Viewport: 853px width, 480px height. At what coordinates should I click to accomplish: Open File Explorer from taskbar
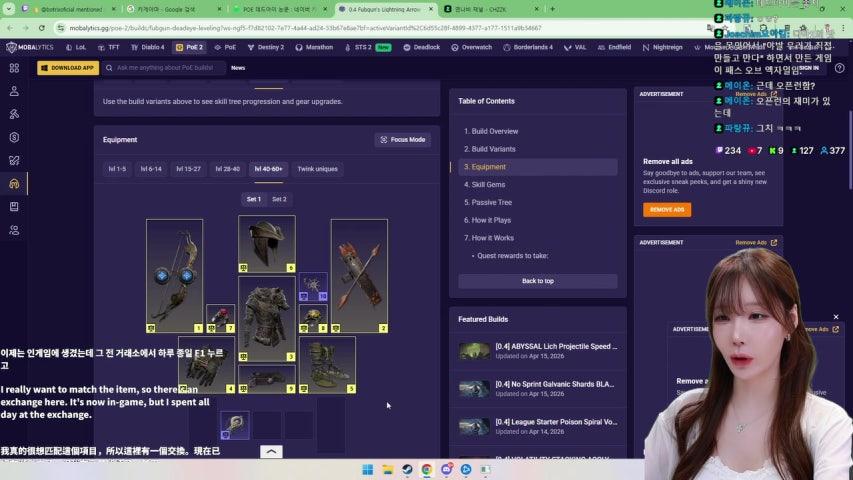pyautogui.click(x=387, y=470)
